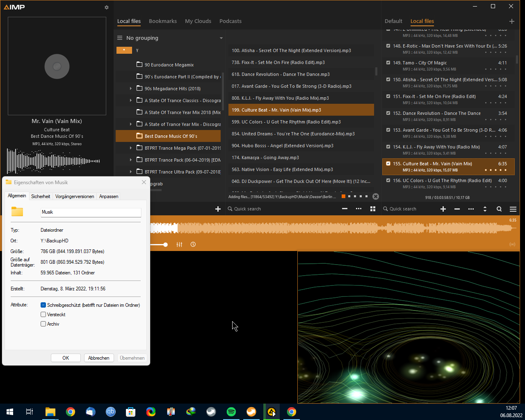Click the Musik folder name field

coord(91,212)
